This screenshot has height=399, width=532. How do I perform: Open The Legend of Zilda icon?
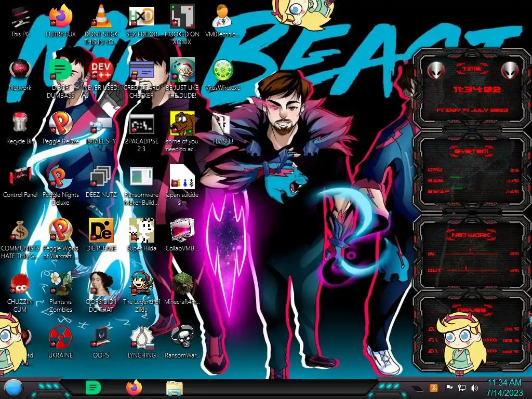coord(142,293)
